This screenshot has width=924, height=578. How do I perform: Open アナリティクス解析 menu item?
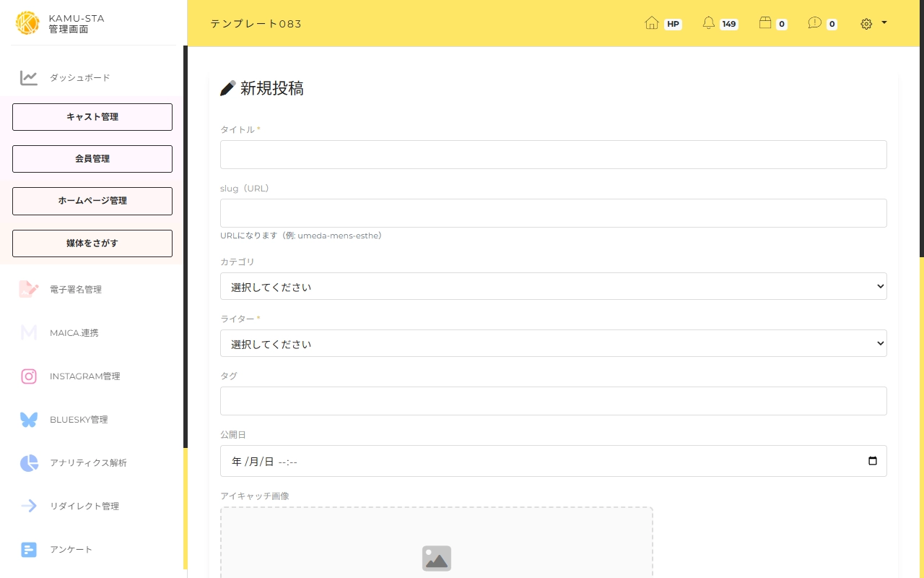[x=88, y=462]
